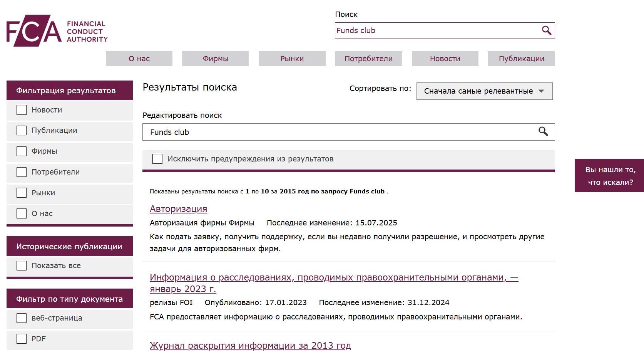Open the О нас menu

pyautogui.click(x=139, y=59)
